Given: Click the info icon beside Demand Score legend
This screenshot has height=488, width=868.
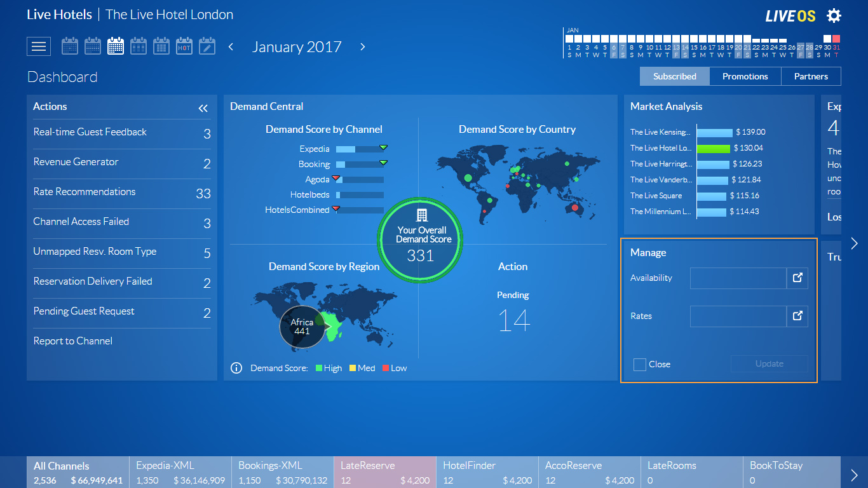Looking at the screenshot, I should [236, 367].
